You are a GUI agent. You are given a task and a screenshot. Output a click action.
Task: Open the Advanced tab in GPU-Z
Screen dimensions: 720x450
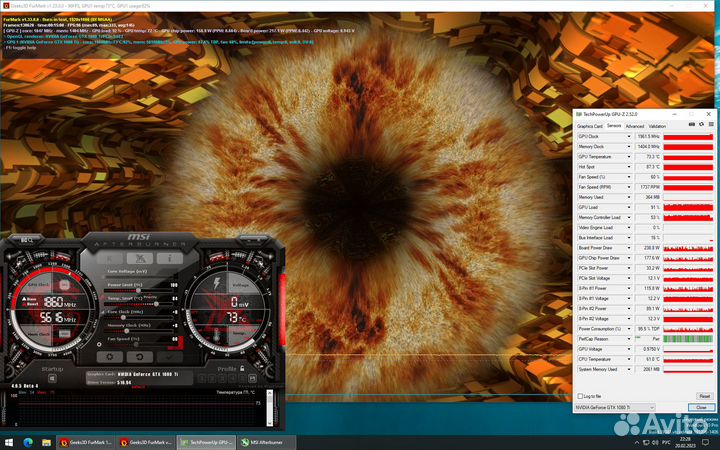635,126
